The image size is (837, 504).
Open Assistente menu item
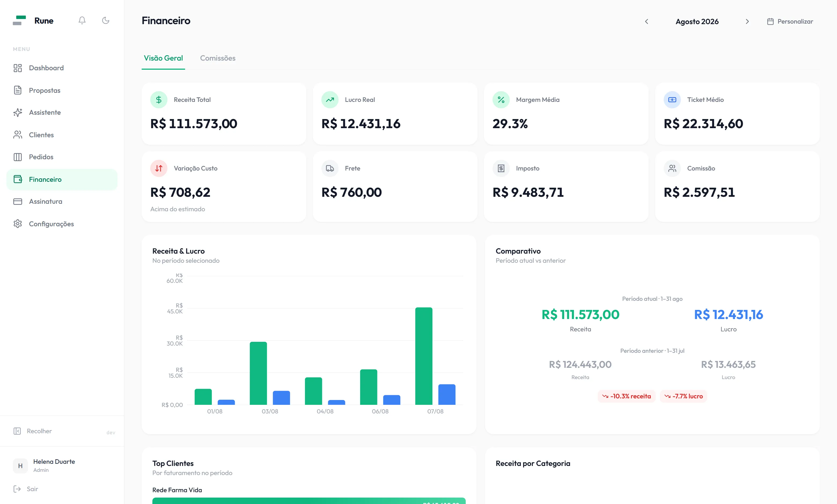click(62, 112)
